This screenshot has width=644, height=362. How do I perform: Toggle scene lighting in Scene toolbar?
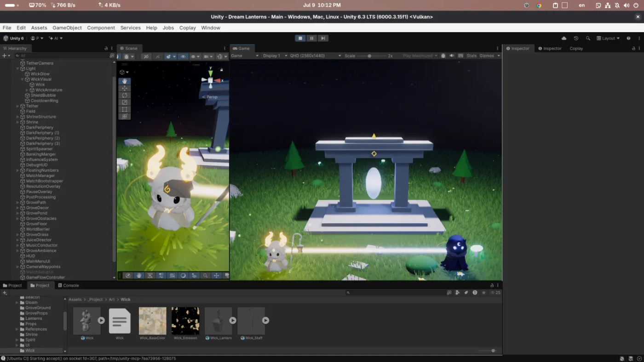(x=158, y=57)
